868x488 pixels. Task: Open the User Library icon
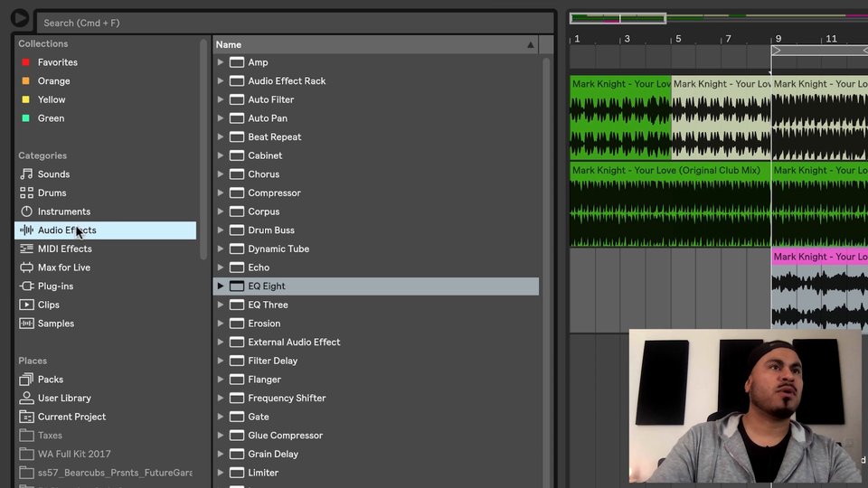coord(26,398)
